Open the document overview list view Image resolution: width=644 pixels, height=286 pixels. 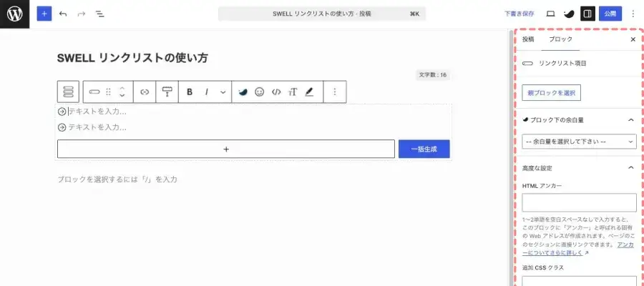[99, 14]
